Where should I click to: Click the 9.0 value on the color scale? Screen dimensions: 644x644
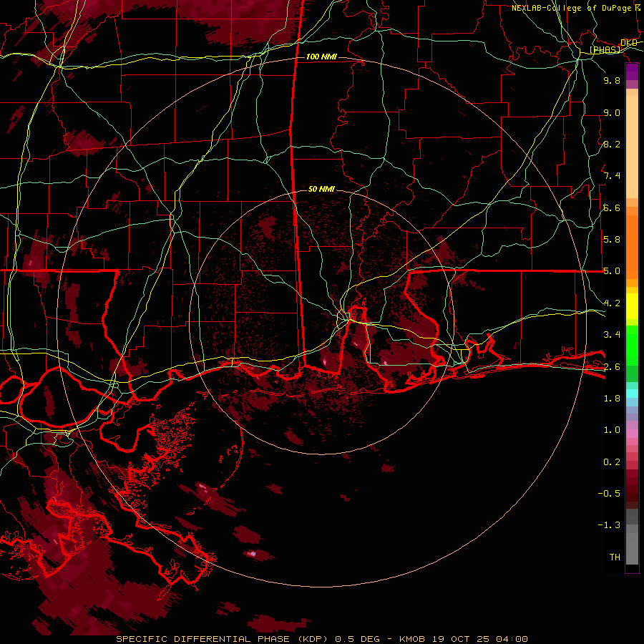(612, 112)
